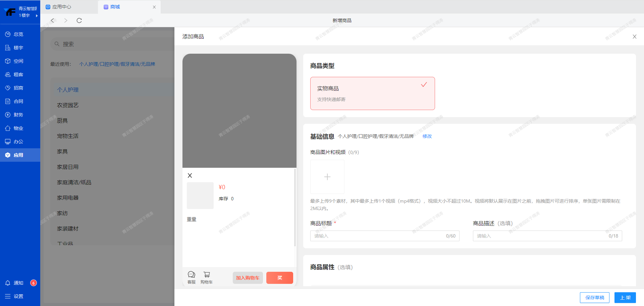Select the physical goods type card

(x=372, y=93)
